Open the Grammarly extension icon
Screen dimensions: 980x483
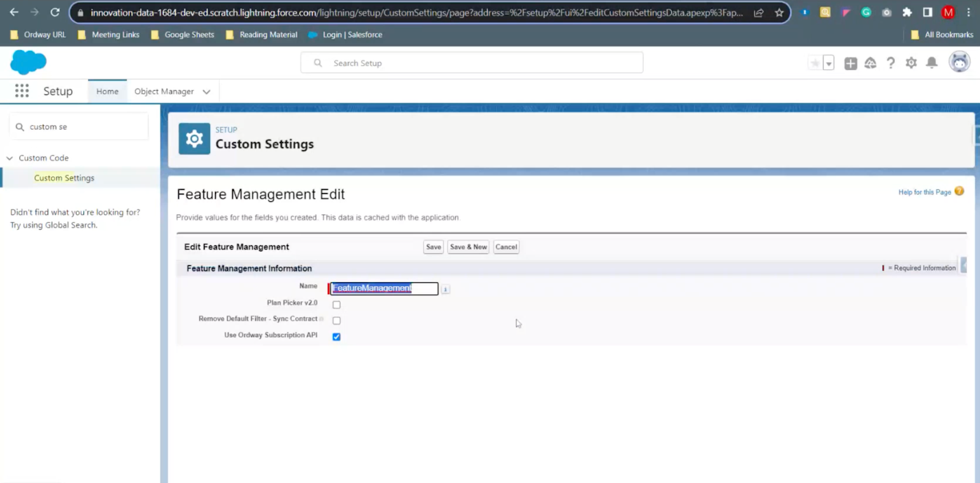click(x=866, y=12)
